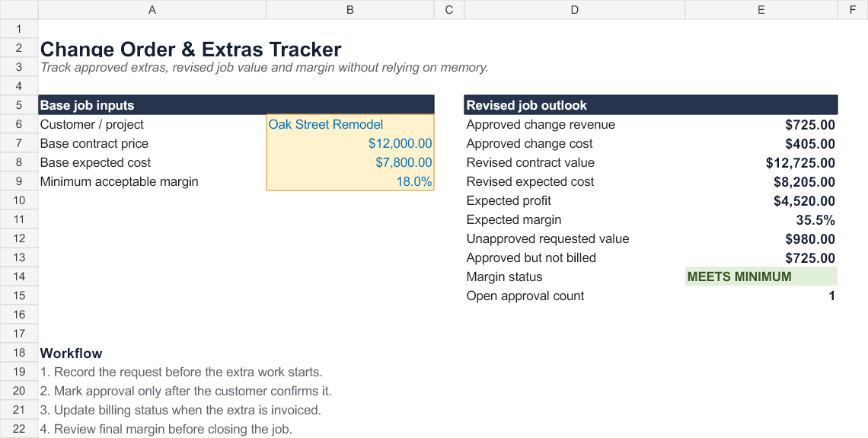Select row 5 header
Viewport: 868px width, 438px height.
[x=19, y=105]
